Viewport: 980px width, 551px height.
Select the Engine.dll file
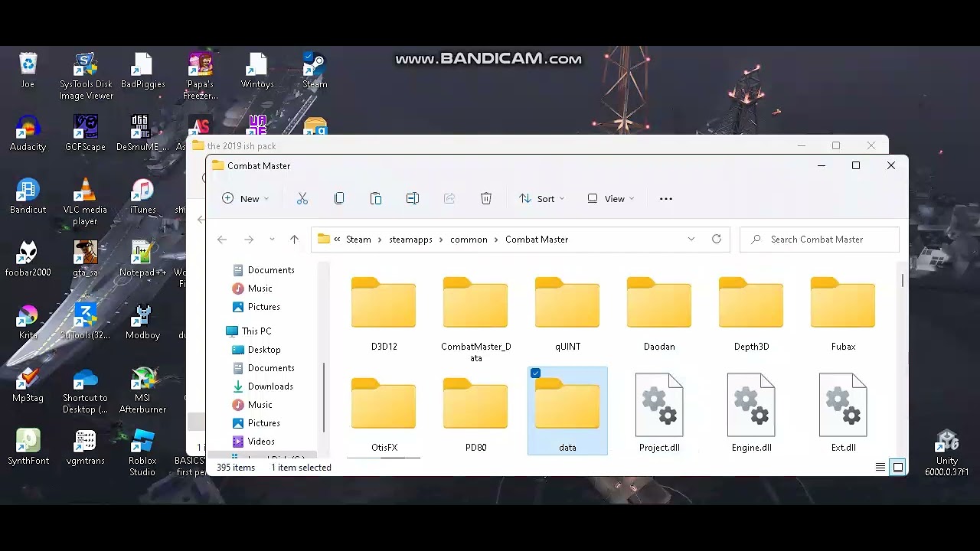(x=751, y=412)
